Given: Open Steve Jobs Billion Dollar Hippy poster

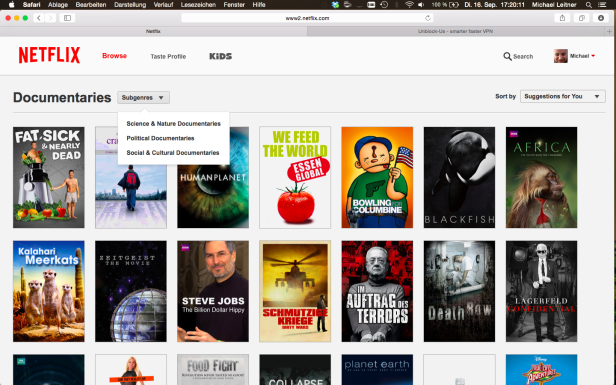Looking at the screenshot, I should point(213,291).
